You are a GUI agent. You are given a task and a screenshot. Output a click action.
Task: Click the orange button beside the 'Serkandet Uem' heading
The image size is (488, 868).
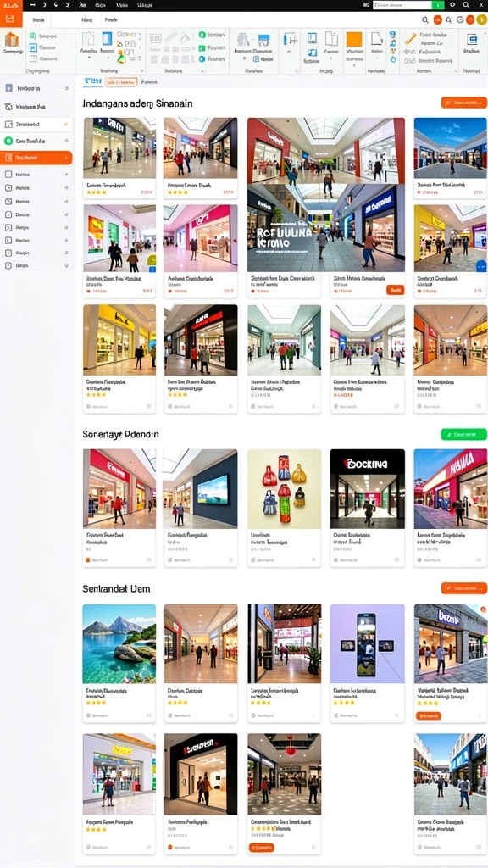coord(463,588)
